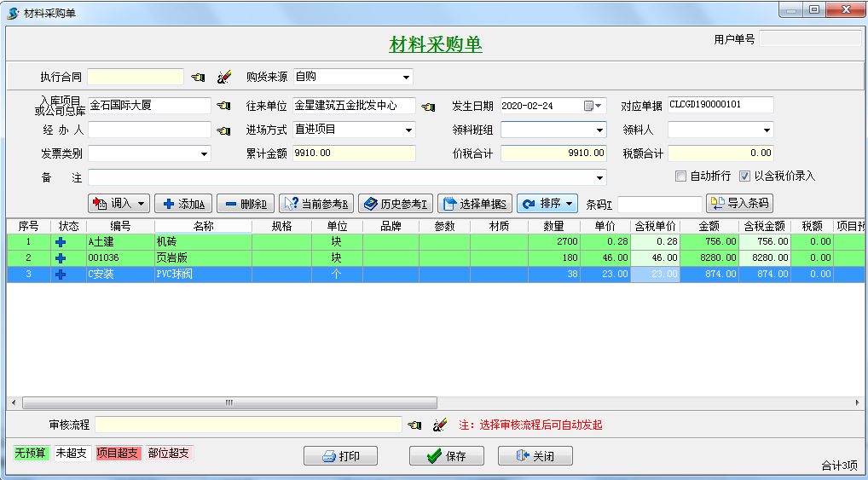Click inside the 条码 input field
Viewport: 868px width, 480px height.
[659, 205]
